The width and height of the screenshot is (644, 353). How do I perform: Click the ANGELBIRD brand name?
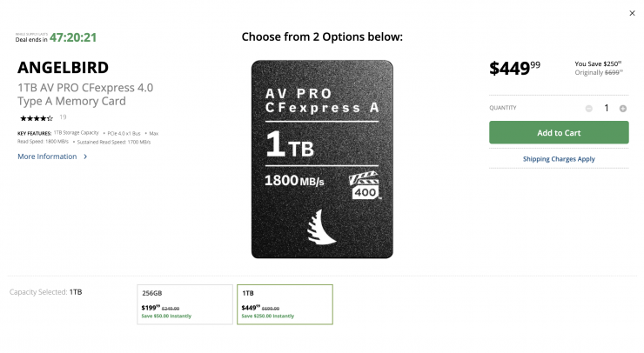(63, 68)
